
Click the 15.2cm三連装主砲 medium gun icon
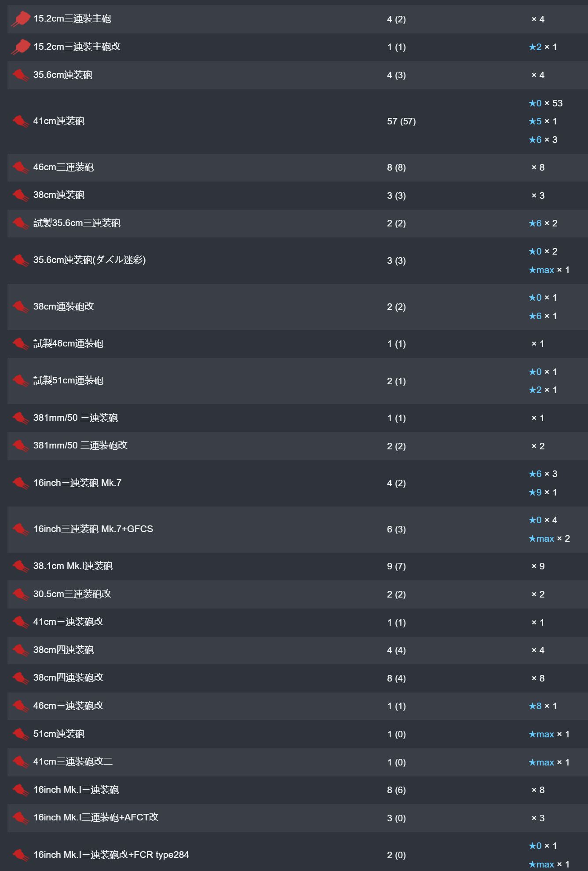click(21, 19)
